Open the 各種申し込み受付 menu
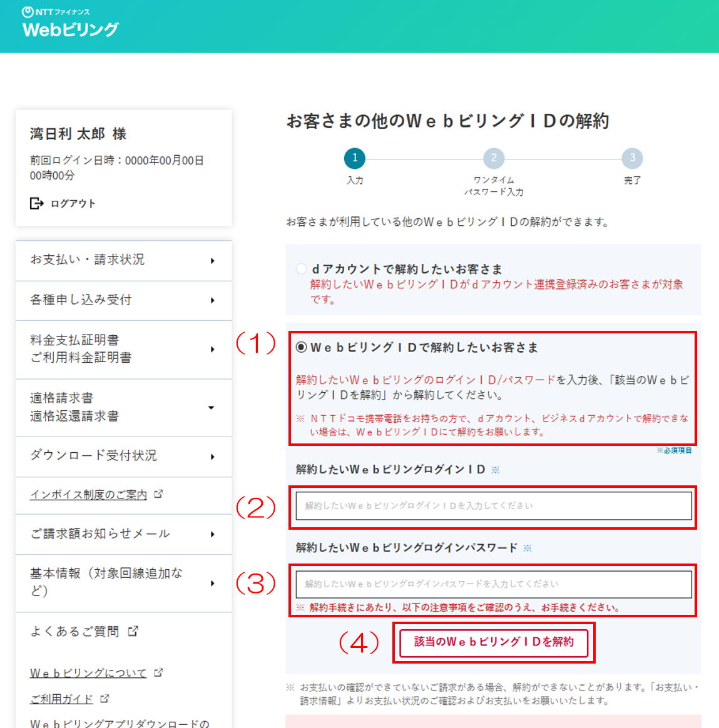The height and width of the screenshot is (728, 719). pos(123,300)
